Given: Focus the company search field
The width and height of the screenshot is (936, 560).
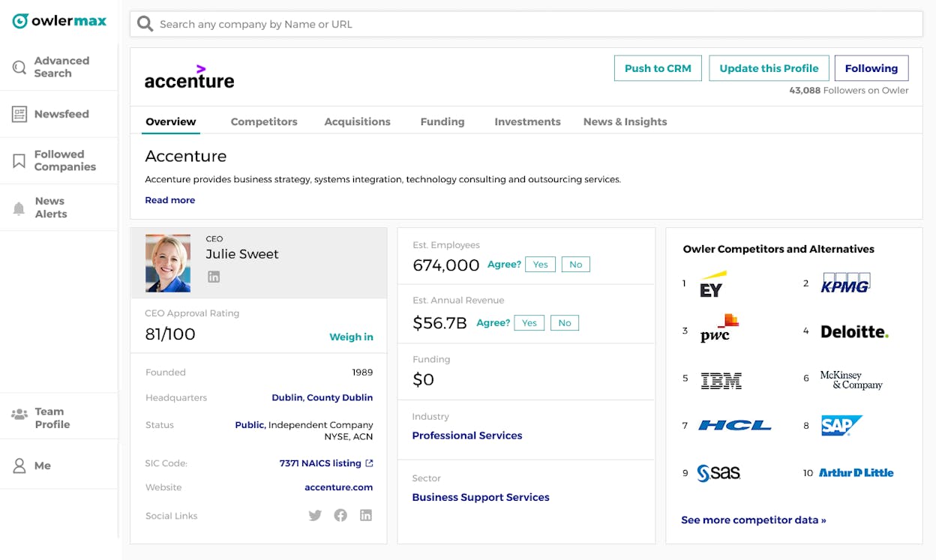Looking at the screenshot, I should pyautogui.click(x=526, y=24).
